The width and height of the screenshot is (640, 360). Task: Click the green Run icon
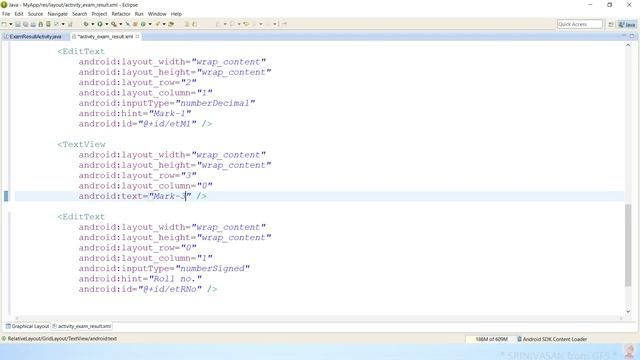point(100,24)
